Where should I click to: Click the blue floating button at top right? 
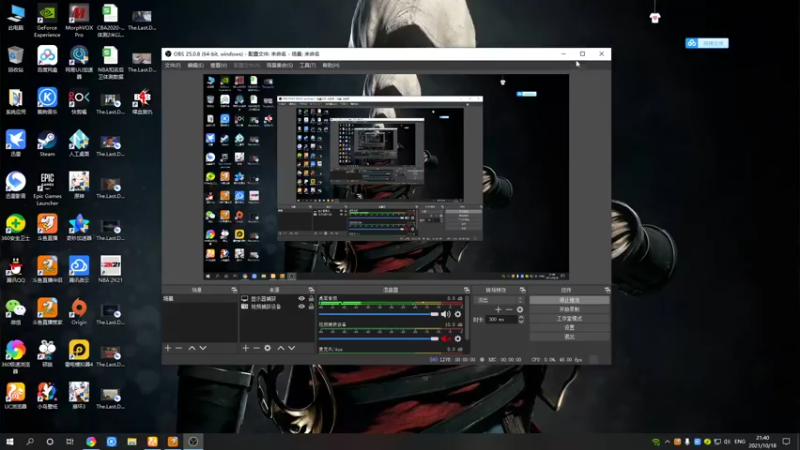click(x=707, y=43)
